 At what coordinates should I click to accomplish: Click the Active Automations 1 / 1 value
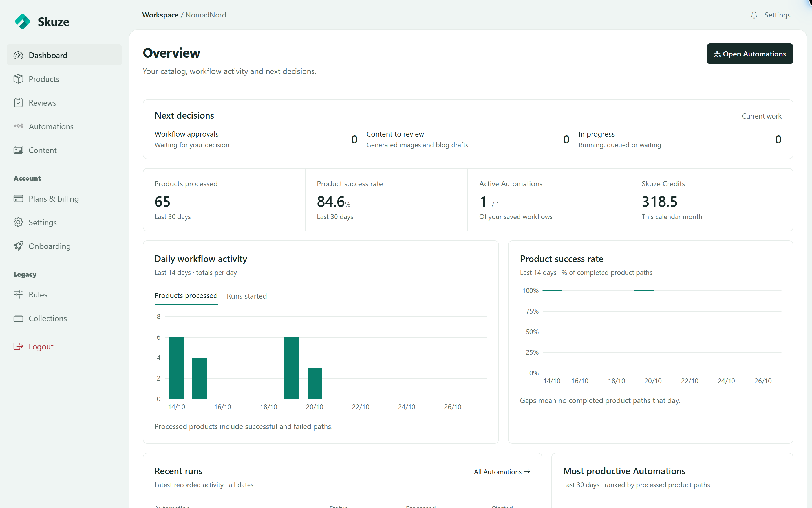click(489, 202)
